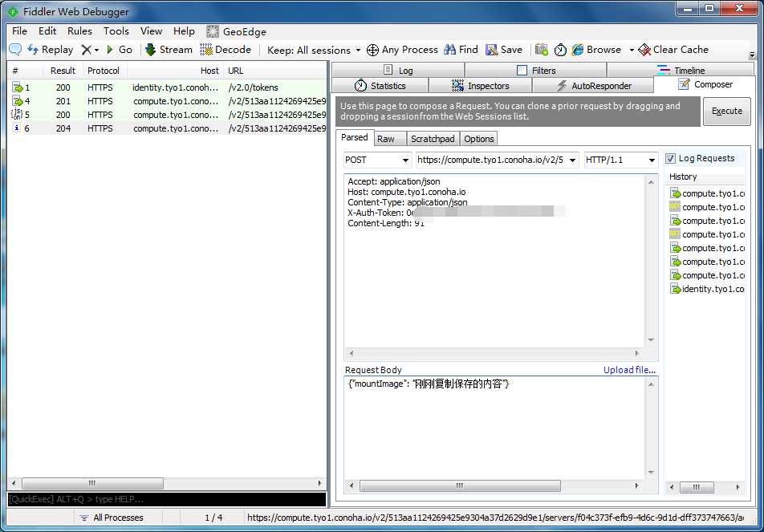
Task: Select session 4 with 201 result
Action: coord(167,101)
